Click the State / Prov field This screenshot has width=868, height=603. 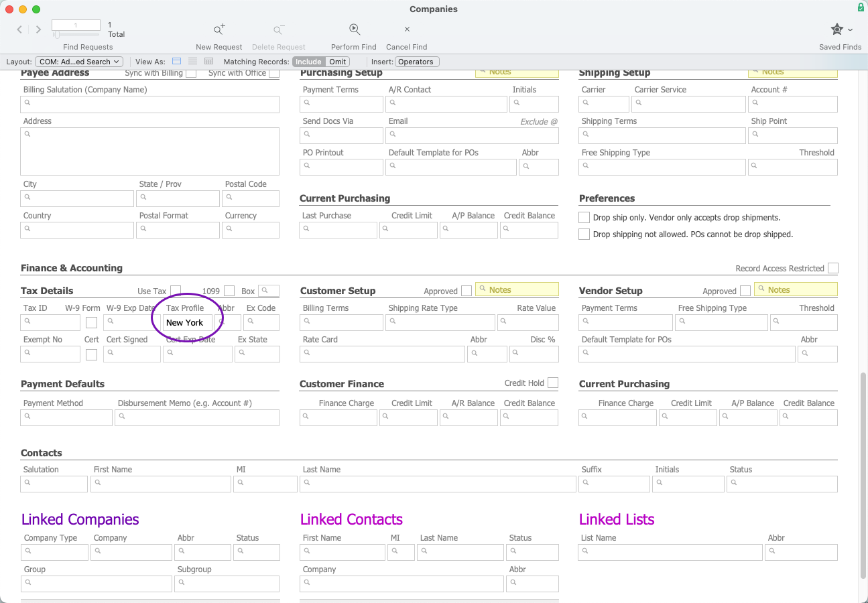click(178, 198)
